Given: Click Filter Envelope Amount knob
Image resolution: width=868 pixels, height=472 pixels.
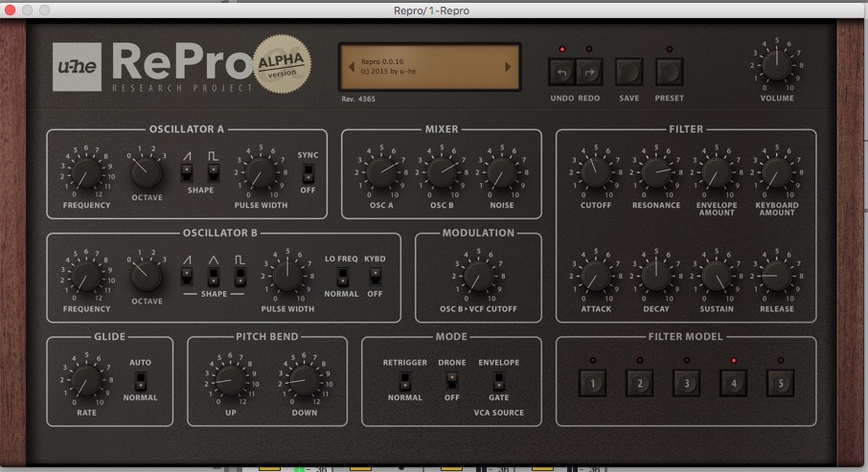Looking at the screenshot, I should tap(717, 172).
